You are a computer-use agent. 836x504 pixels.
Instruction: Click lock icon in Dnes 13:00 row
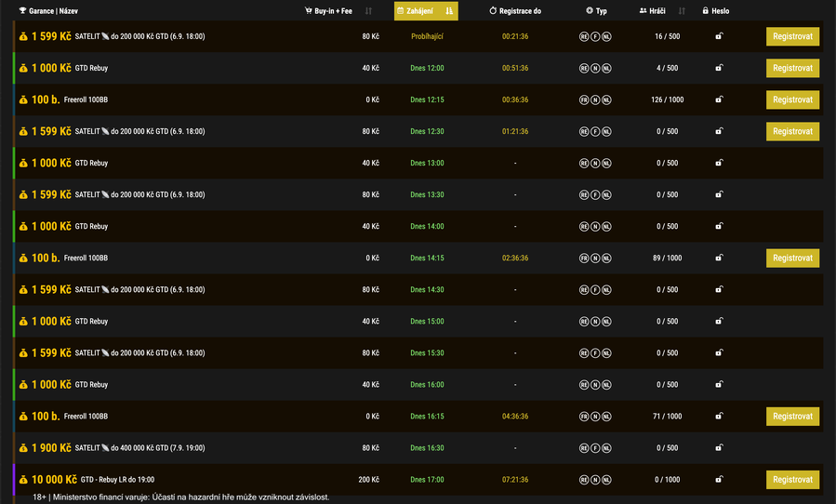[719, 163]
